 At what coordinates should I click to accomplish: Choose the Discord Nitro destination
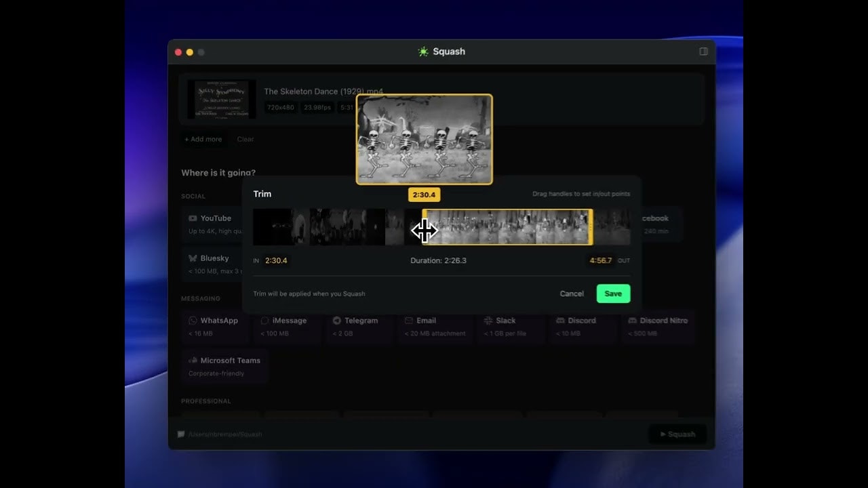click(658, 326)
